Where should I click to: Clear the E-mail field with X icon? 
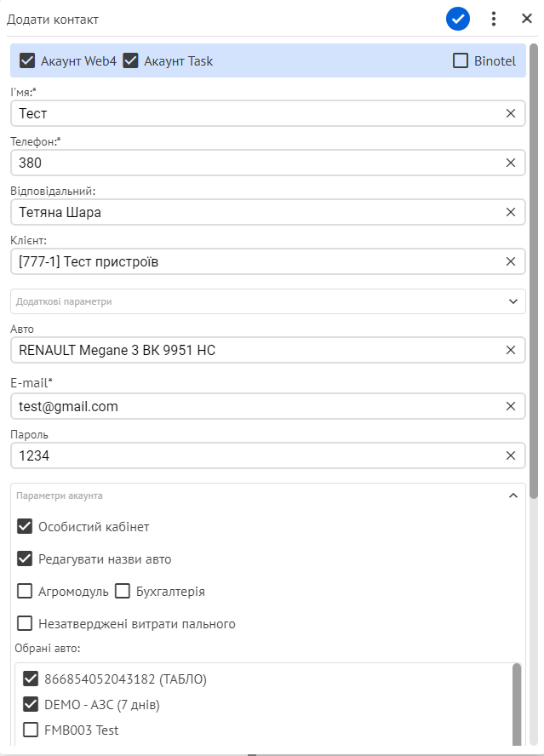click(x=511, y=406)
